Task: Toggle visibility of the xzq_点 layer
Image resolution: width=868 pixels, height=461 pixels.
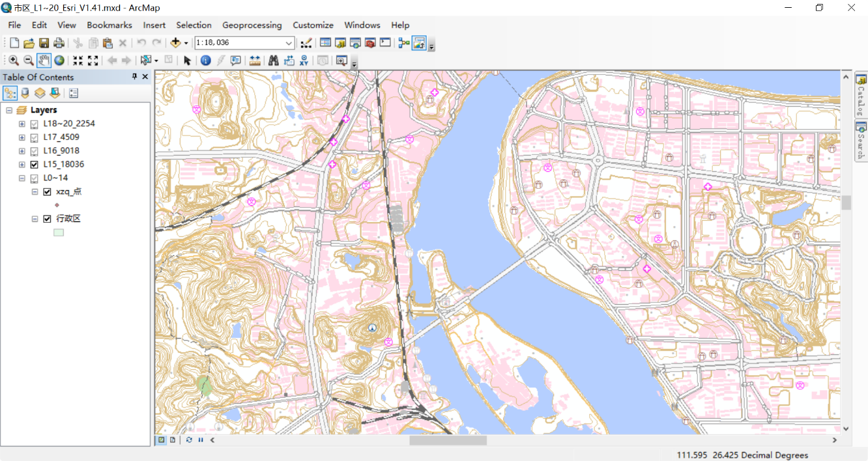Action: point(46,191)
